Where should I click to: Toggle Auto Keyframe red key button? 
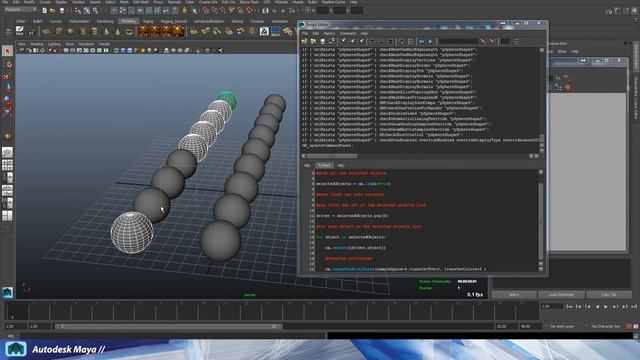629,326
